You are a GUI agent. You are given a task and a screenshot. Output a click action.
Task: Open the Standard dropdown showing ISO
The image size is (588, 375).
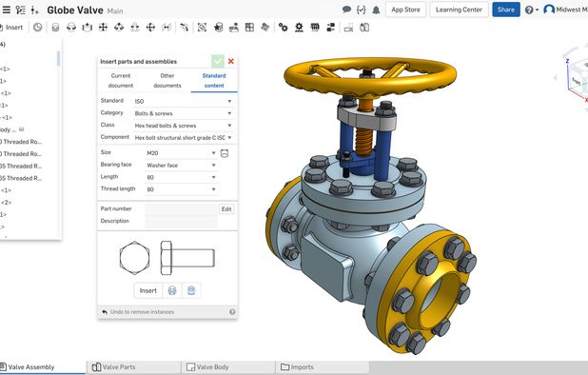point(184,101)
